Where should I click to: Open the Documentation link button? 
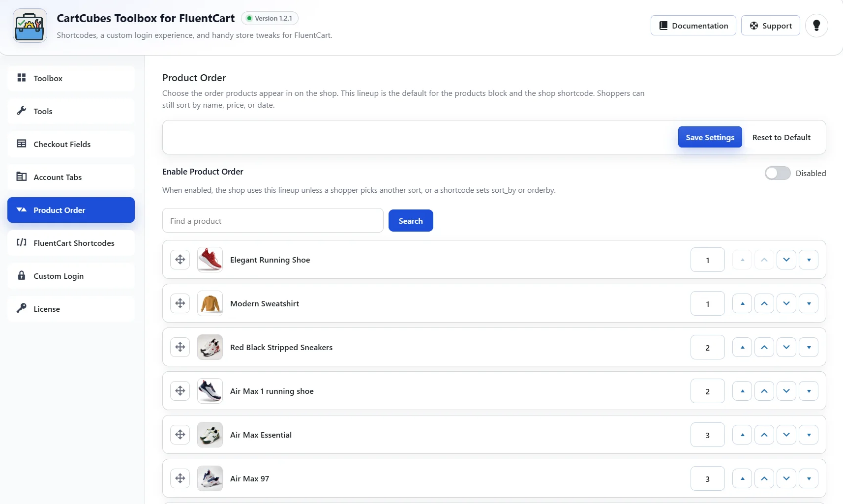click(x=693, y=26)
